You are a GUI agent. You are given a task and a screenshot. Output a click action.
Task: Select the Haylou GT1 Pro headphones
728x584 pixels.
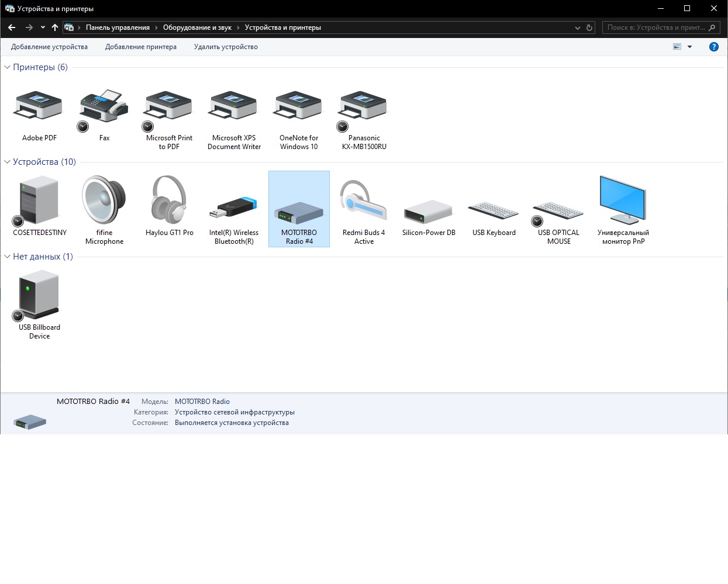(169, 201)
